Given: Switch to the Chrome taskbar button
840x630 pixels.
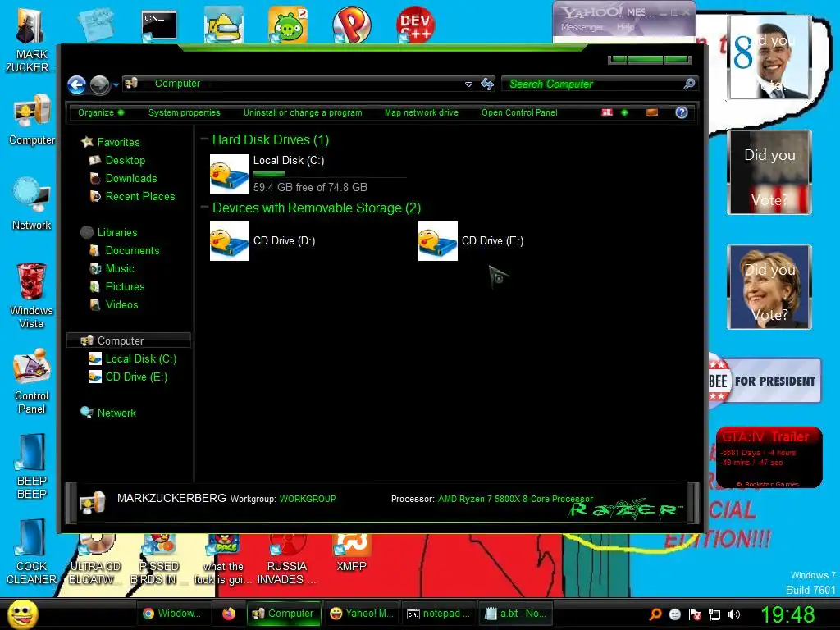Looking at the screenshot, I should pos(172,614).
